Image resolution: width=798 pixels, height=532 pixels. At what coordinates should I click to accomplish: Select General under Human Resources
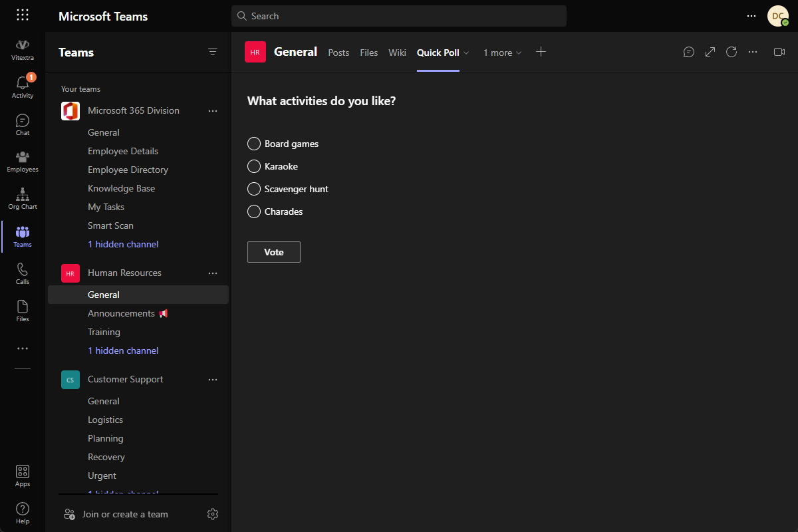[x=138, y=295]
